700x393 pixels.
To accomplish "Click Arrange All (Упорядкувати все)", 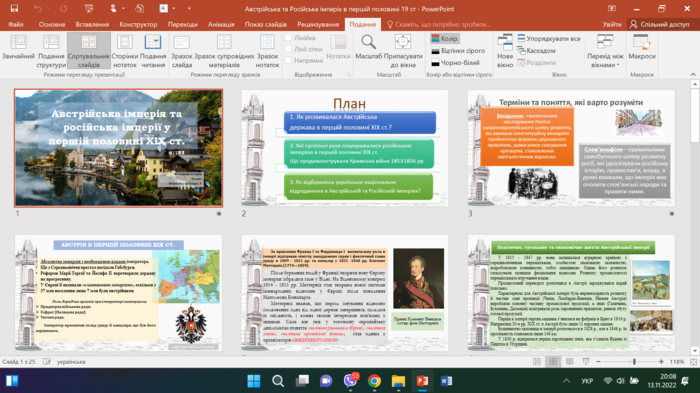I will click(549, 38).
